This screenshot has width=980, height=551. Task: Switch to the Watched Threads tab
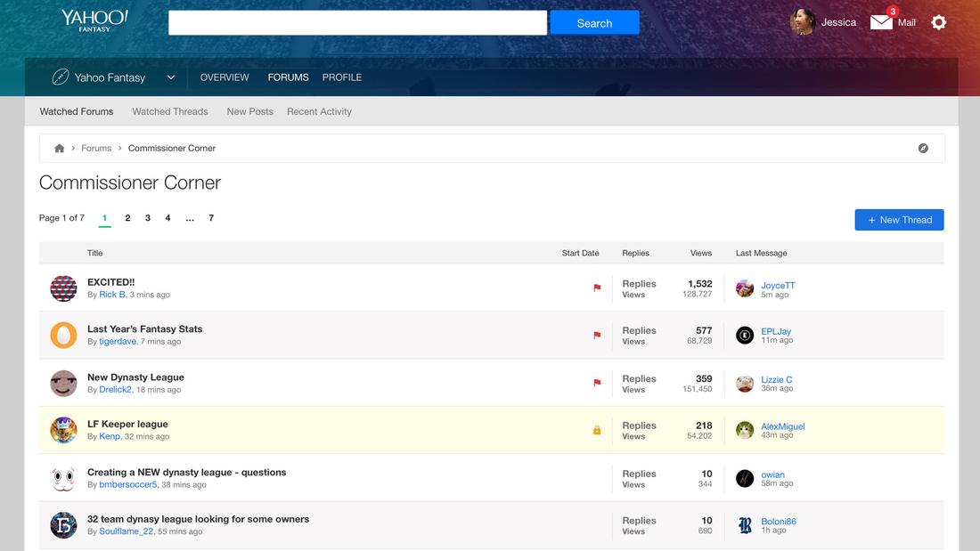click(x=170, y=111)
